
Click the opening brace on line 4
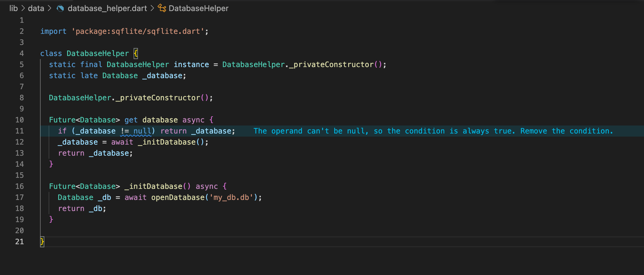[x=135, y=54]
